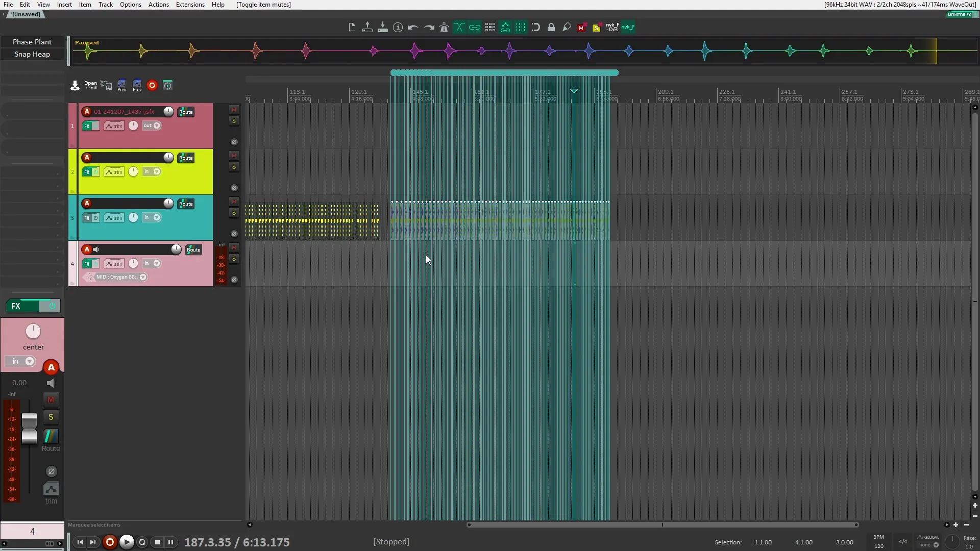The image size is (980, 551).
Task: Toggle record arm on track 1
Action: (x=87, y=112)
